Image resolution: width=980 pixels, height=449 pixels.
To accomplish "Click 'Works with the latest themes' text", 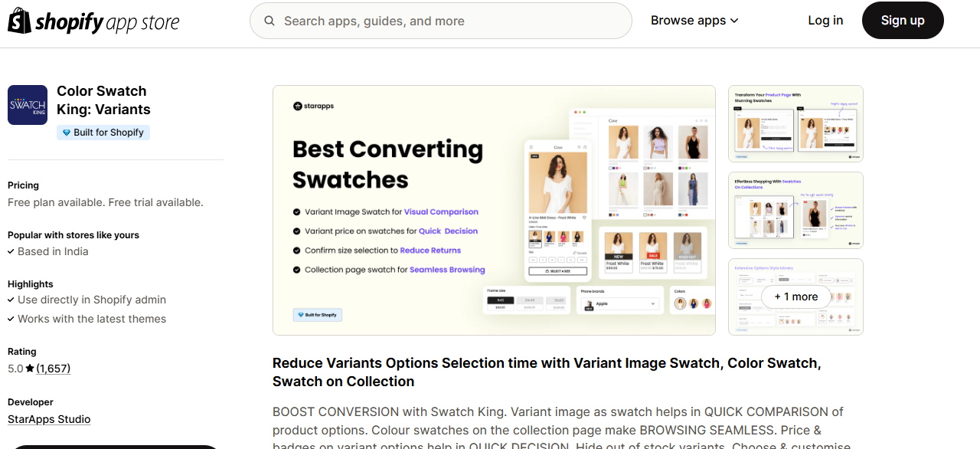I will [92, 319].
